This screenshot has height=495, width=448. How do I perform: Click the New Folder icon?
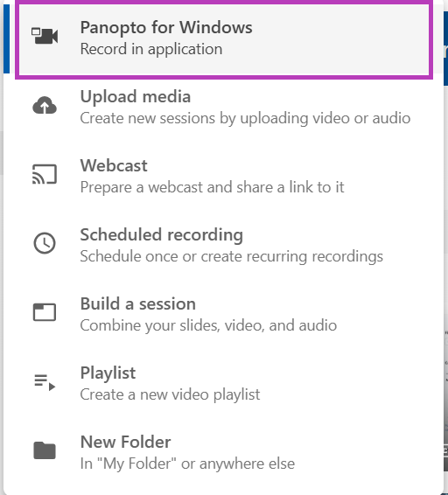(x=45, y=450)
